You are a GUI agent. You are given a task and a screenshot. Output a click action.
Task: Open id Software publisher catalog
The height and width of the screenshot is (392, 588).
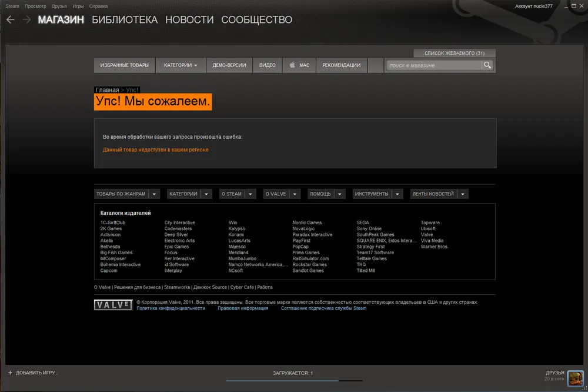176,265
